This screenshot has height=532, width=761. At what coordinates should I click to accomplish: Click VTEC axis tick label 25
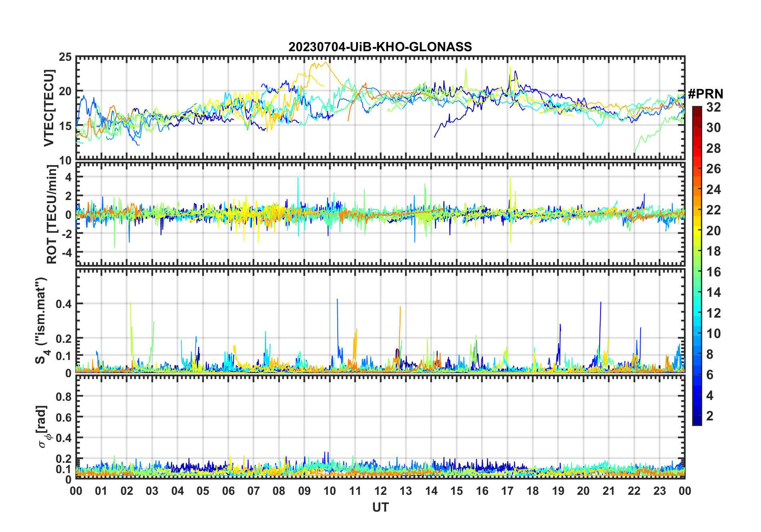[x=65, y=57]
